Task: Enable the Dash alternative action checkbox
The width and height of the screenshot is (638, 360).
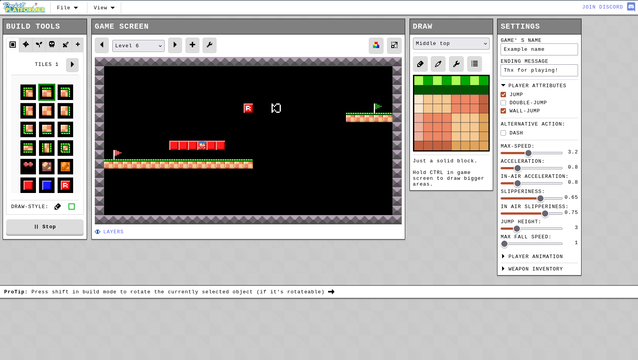Action: click(503, 133)
